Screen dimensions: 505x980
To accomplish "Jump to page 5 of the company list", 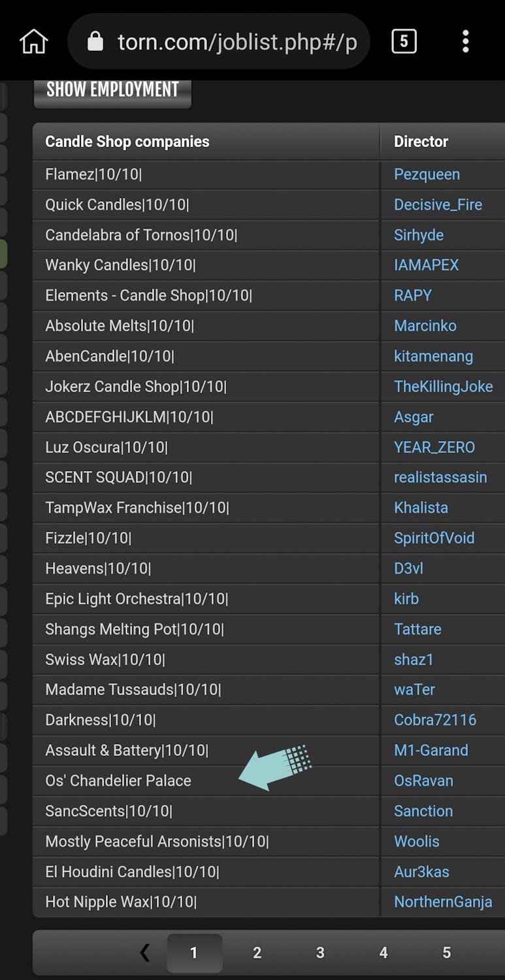I will 447,953.
